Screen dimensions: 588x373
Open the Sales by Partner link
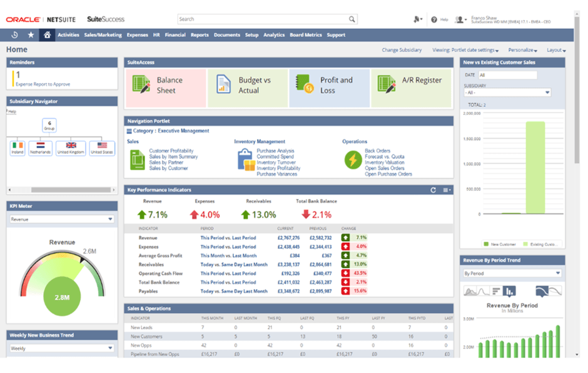(x=166, y=163)
